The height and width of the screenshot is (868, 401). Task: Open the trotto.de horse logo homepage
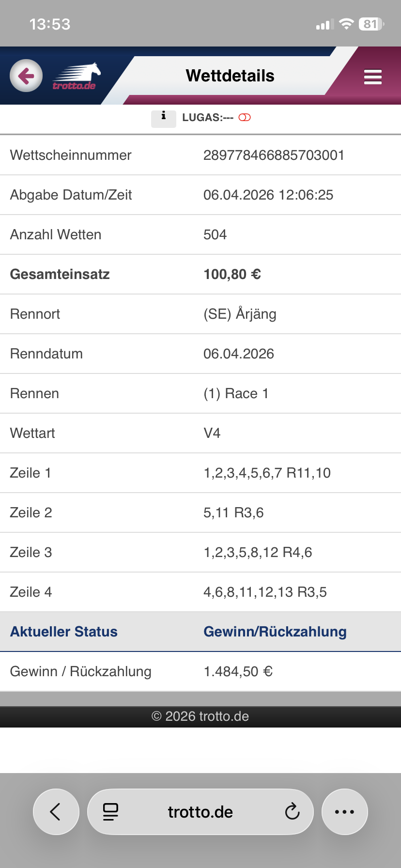click(76, 77)
